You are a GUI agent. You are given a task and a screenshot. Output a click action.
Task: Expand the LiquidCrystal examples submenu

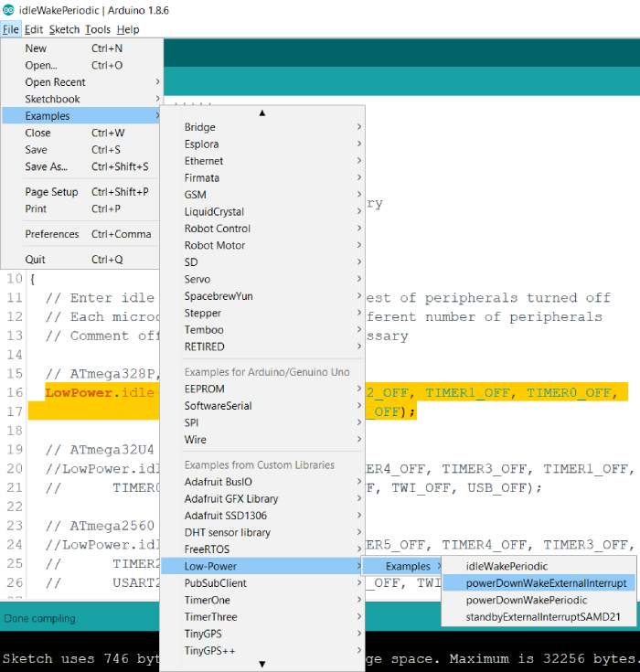tap(262, 212)
